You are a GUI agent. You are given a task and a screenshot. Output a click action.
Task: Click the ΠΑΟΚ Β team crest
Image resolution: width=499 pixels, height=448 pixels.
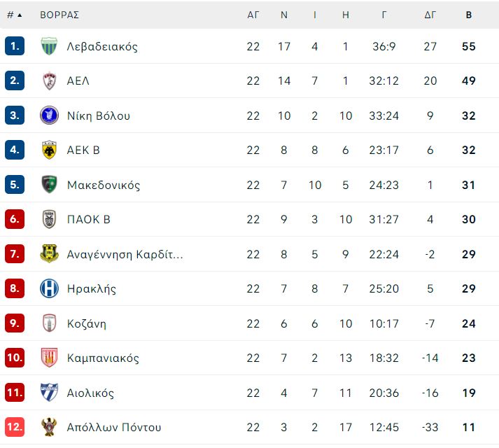point(49,219)
